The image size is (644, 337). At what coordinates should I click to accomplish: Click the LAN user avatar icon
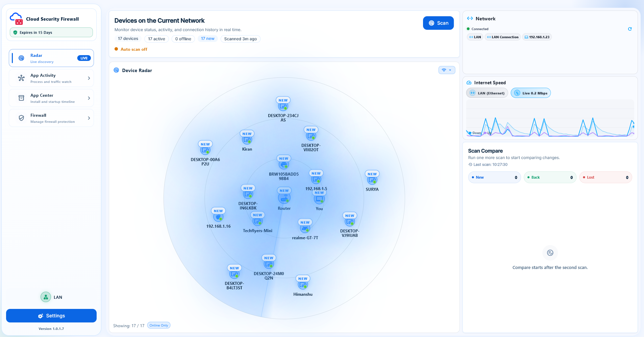(46, 297)
